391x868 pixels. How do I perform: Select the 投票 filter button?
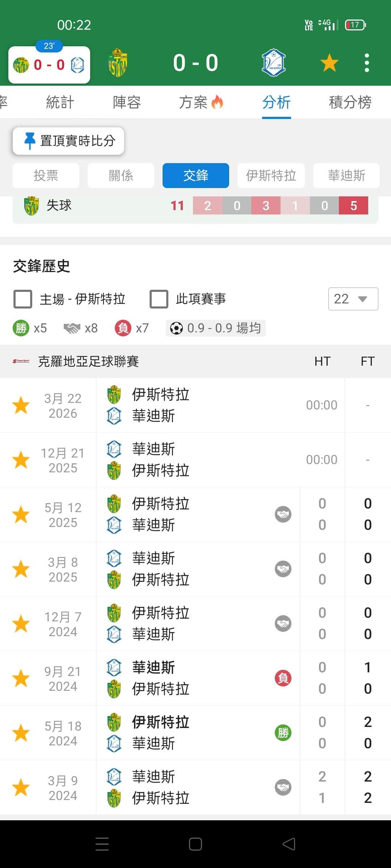(46, 176)
